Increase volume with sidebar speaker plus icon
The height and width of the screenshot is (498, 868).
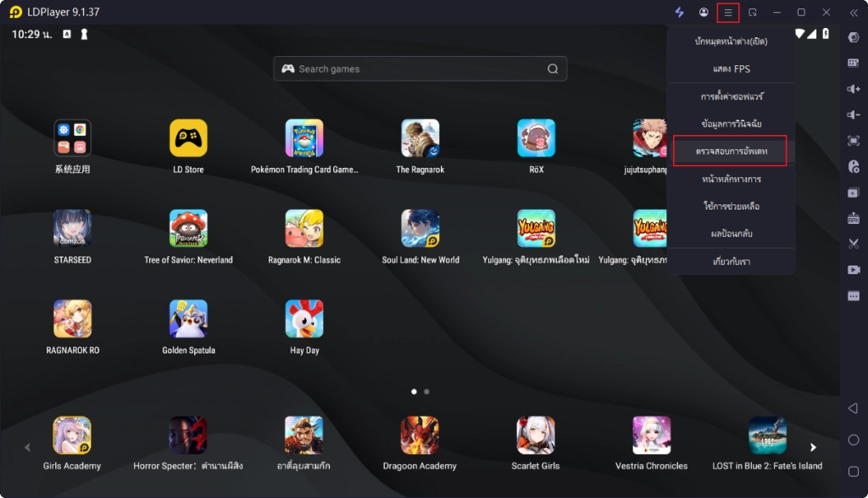click(854, 88)
